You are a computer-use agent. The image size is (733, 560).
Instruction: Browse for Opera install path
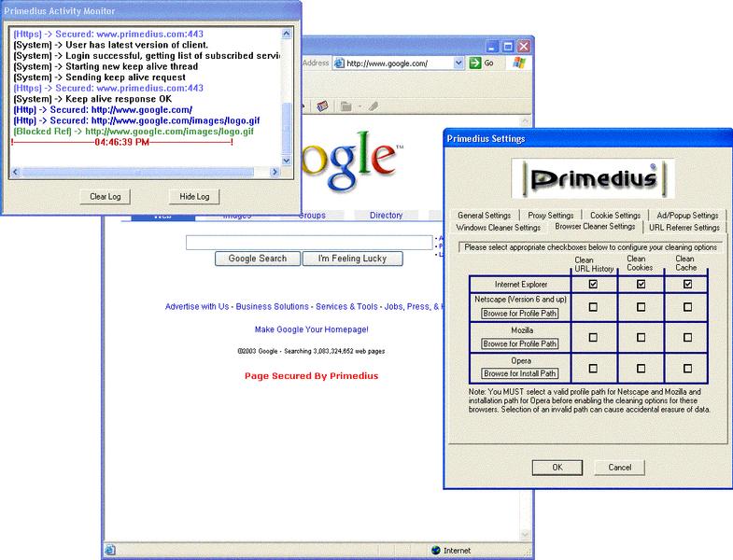(520, 374)
